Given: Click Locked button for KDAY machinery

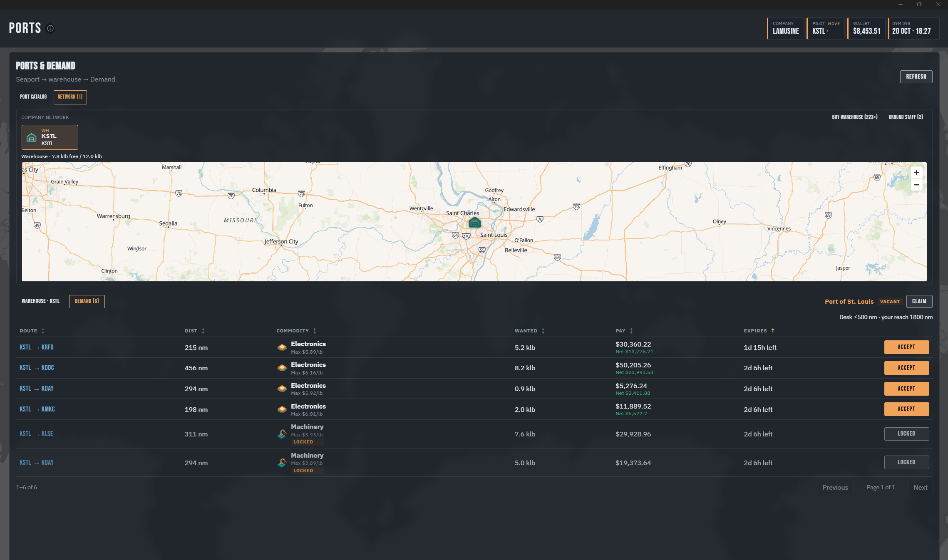Looking at the screenshot, I should [906, 462].
